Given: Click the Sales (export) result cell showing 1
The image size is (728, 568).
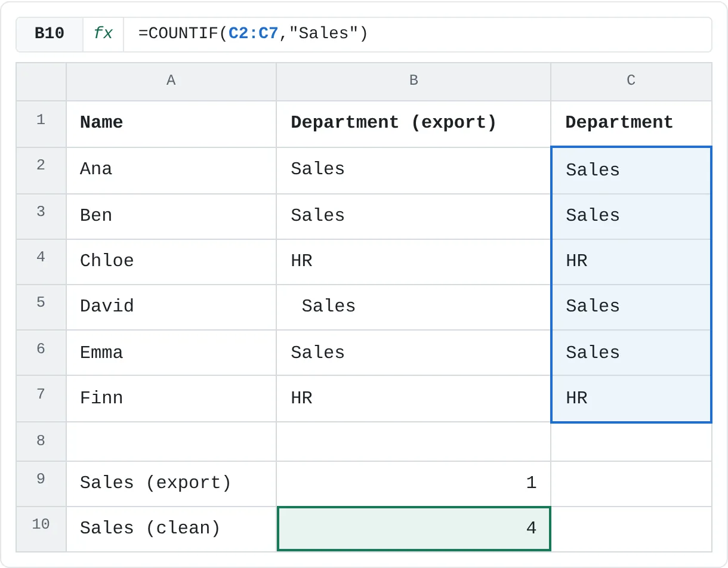Looking at the screenshot, I should pos(414,484).
